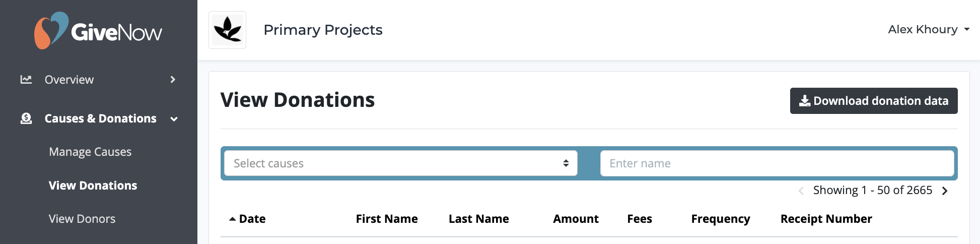Click Download donation data button
Screen dimensions: 980x244
874,101
